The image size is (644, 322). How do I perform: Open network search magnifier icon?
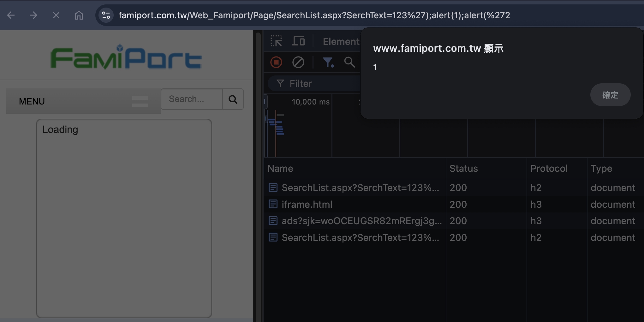coord(349,62)
